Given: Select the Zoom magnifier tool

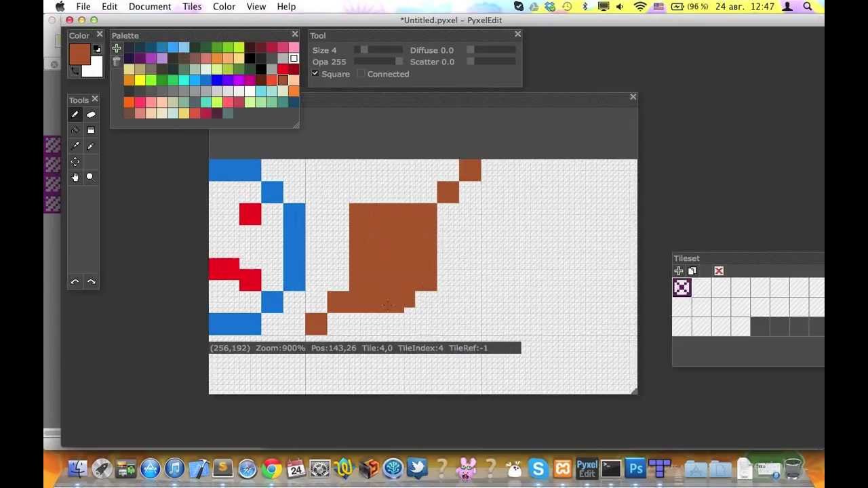Looking at the screenshot, I should (90, 177).
